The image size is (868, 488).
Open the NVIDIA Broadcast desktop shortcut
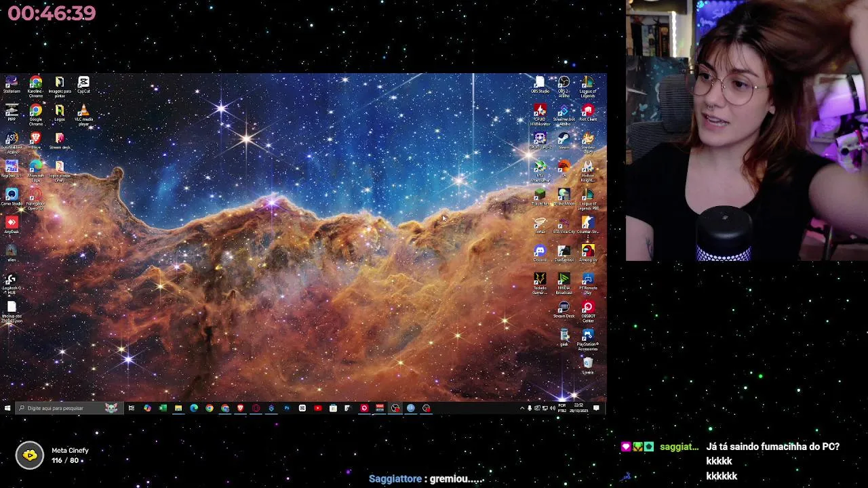[x=564, y=283]
